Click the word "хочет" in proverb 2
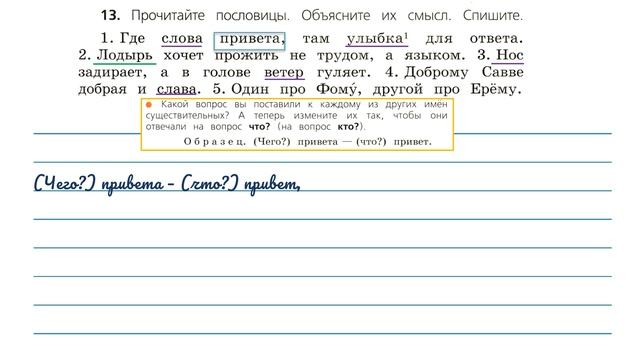The image size is (640, 360). point(183,56)
